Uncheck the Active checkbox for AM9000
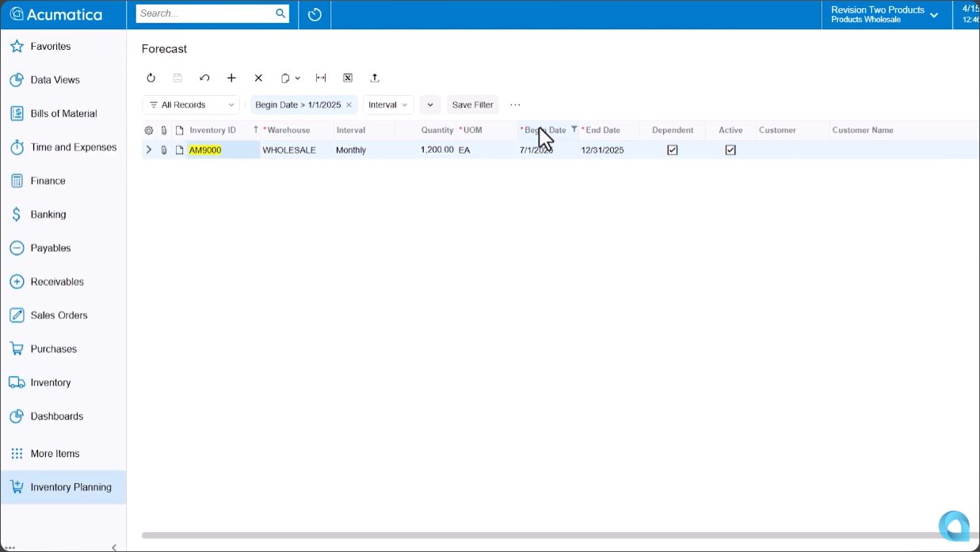The width and height of the screenshot is (980, 552). (x=730, y=150)
